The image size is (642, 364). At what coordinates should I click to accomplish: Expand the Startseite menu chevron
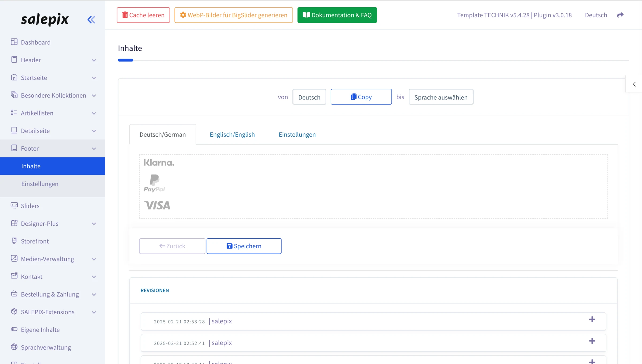[94, 78]
